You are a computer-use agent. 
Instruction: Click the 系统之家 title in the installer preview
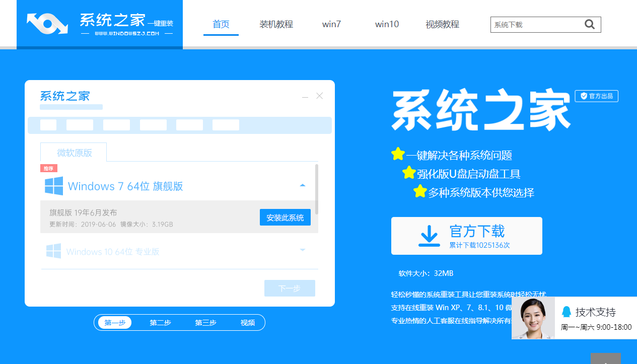pyautogui.click(x=65, y=96)
